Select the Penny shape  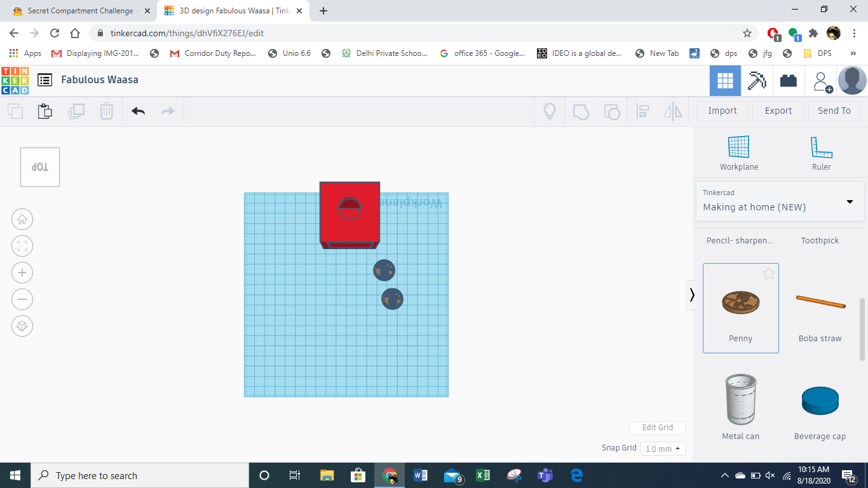click(741, 308)
